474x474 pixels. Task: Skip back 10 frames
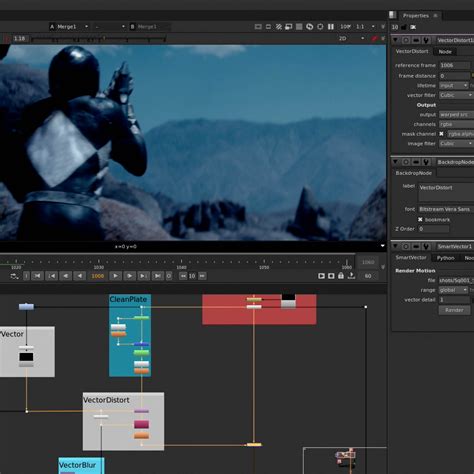click(x=183, y=276)
